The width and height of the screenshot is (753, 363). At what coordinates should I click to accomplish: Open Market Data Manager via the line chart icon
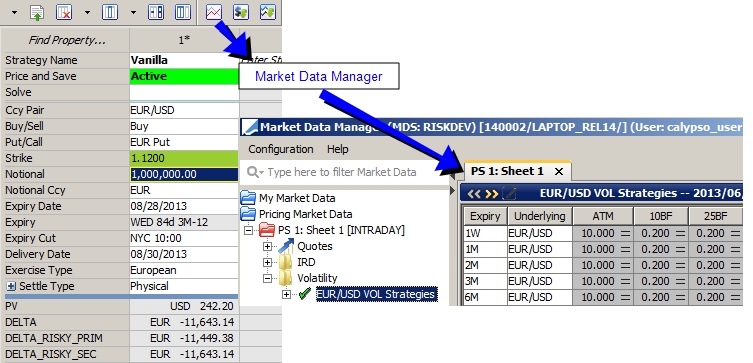click(x=214, y=12)
